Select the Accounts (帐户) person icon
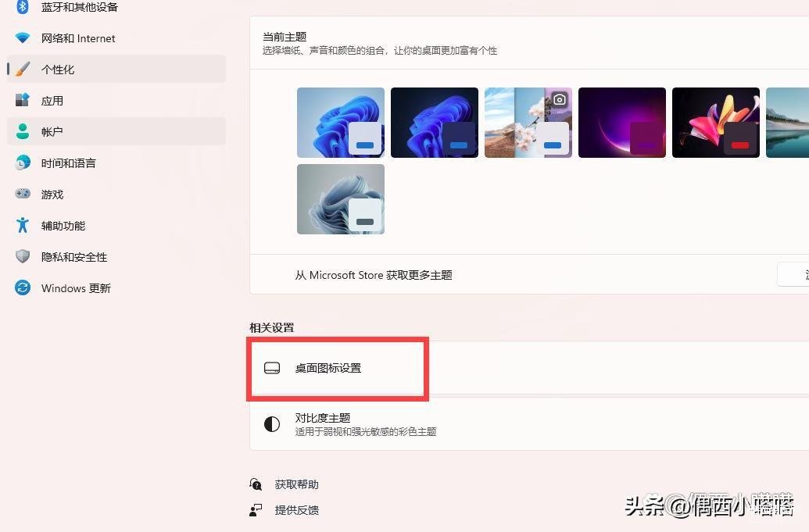The width and height of the screenshot is (809, 532). coord(22,131)
